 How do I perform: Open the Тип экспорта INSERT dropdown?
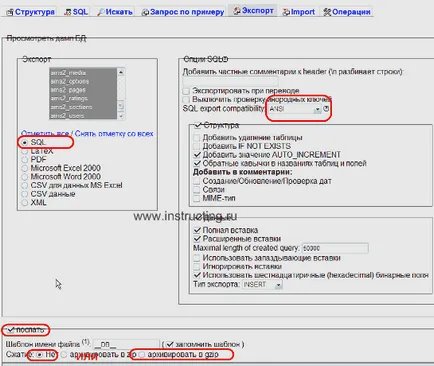tap(262, 285)
